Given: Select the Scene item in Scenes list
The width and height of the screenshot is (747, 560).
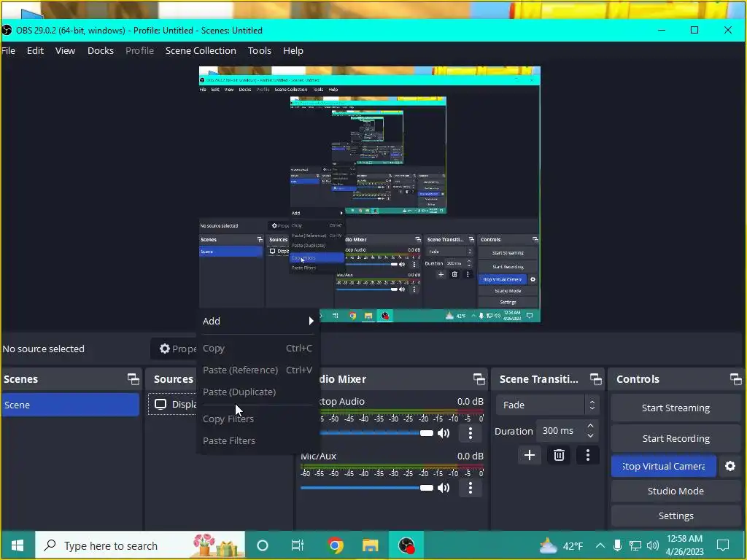Looking at the screenshot, I should 71,405.
